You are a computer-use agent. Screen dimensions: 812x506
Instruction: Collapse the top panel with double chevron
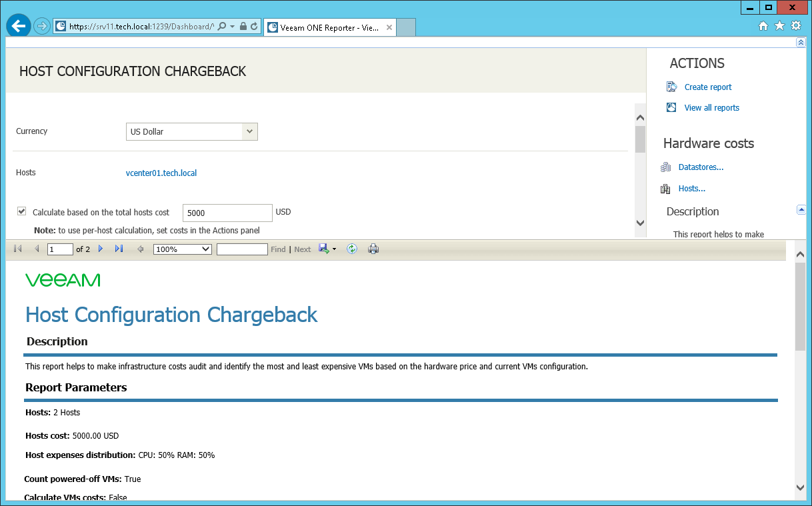click(801, 42)
